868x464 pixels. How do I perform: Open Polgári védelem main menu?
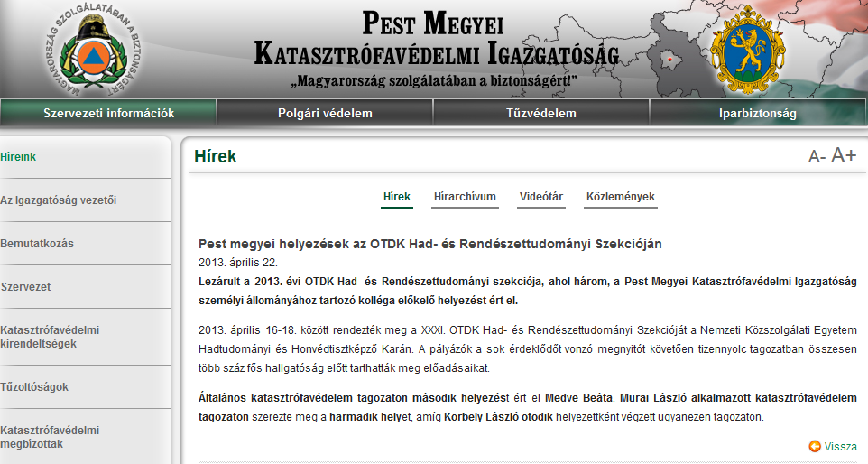click(x=325, y=113)
